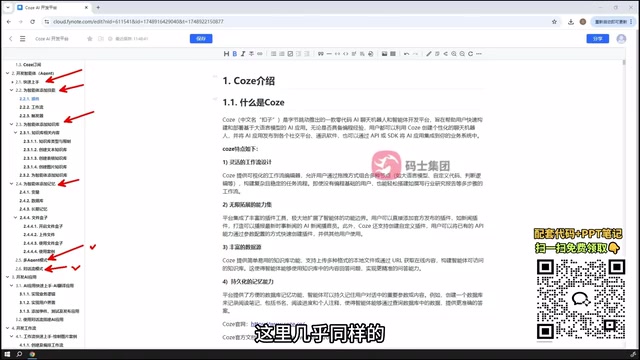
Task: Reload the page in the browser
Action: (x=33, y=22)
